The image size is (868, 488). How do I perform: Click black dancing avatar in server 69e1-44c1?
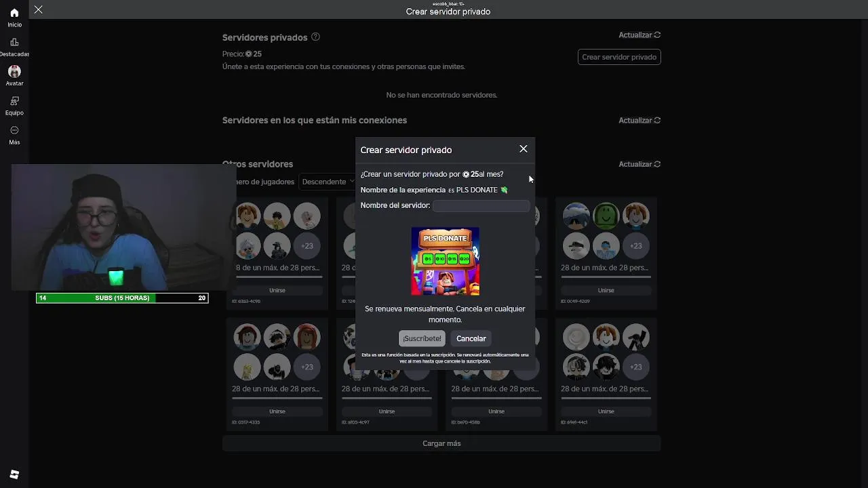coord(636,337)
